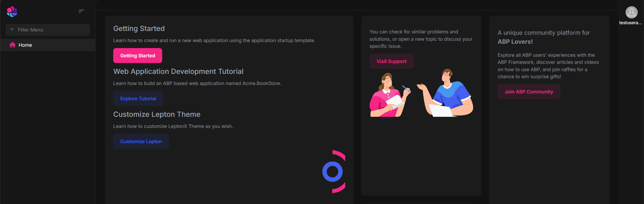Click the pink Home house icon
The width and height of the screenshot is (644, 204).
(x=12, y=45)
